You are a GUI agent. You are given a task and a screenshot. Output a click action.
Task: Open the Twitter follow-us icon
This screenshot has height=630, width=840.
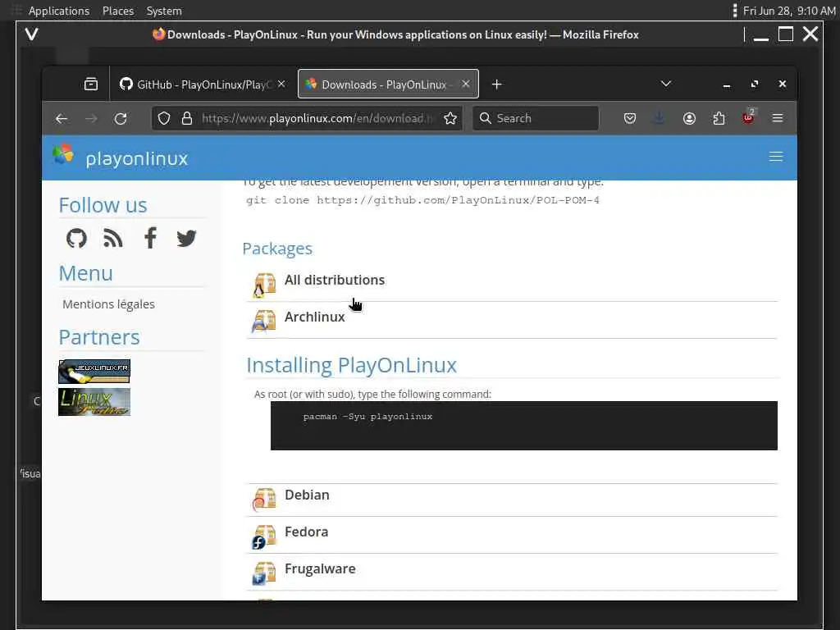coord(186,239)
